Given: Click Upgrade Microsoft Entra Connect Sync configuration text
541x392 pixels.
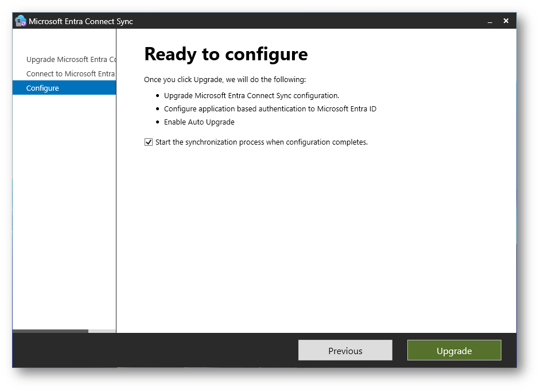Looking at the screenshot, I should [x=251, y=96].
